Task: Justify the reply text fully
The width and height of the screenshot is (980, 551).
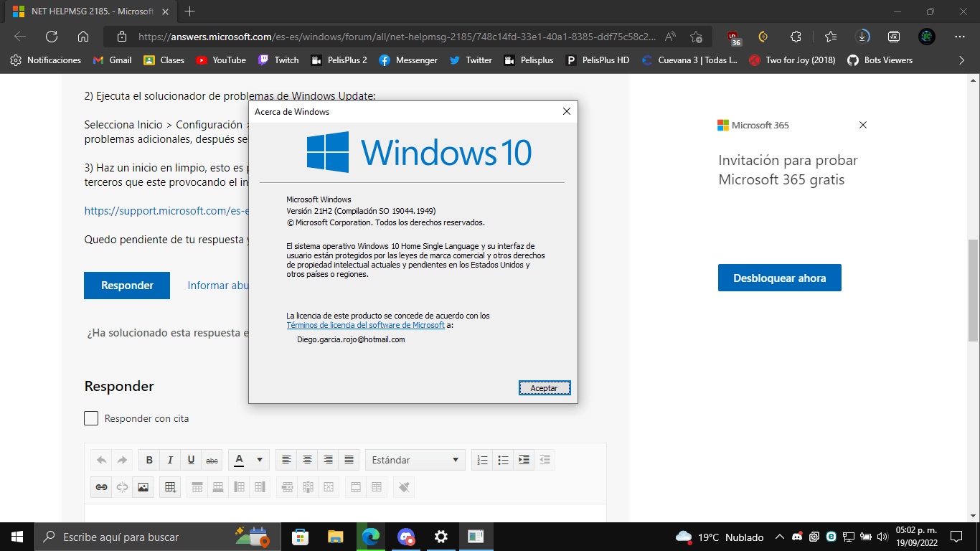Action: 349,460
